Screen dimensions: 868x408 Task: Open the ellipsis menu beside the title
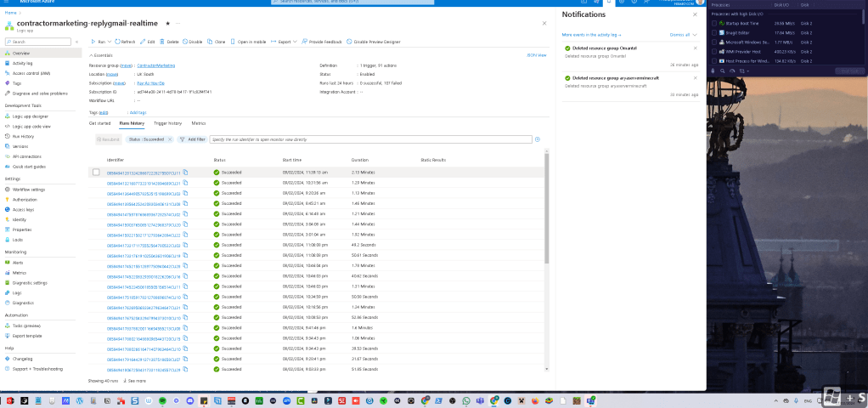[178, 23]
